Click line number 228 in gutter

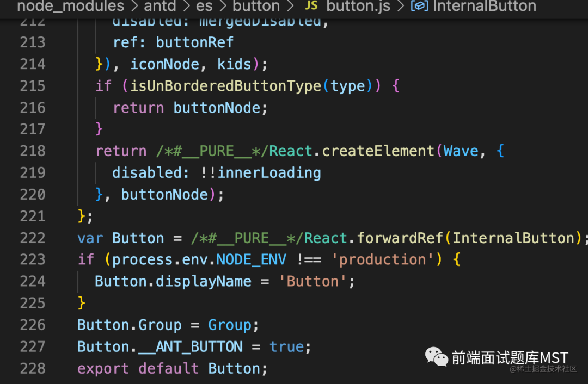coord(33,369)
